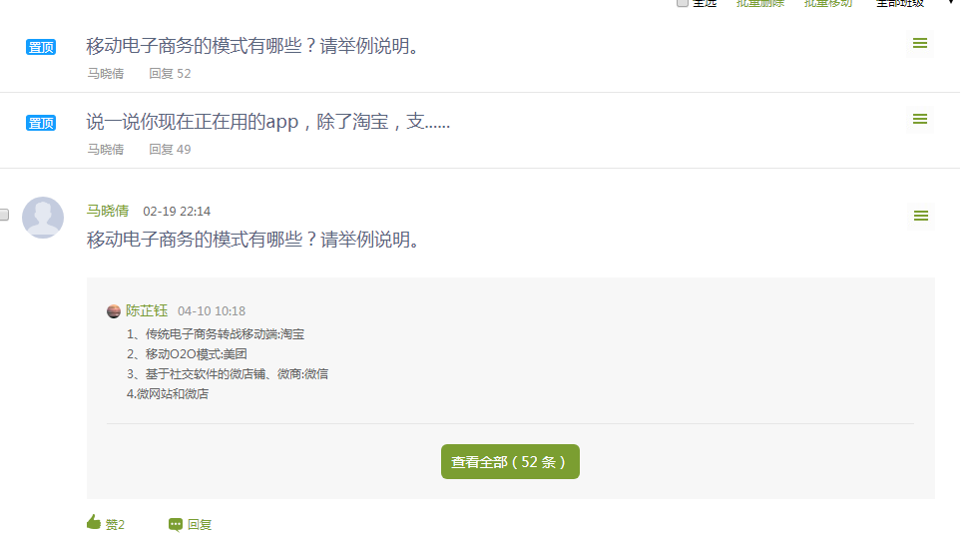Click the thumbs-up like icon
980x533 pixels.
coord(94,522)
